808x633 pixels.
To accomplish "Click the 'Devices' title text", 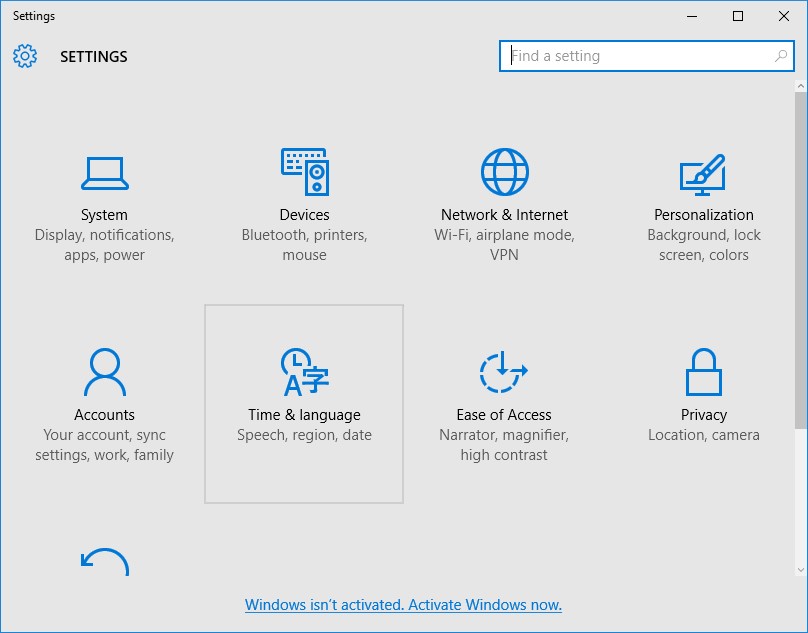I will [305, 214].
